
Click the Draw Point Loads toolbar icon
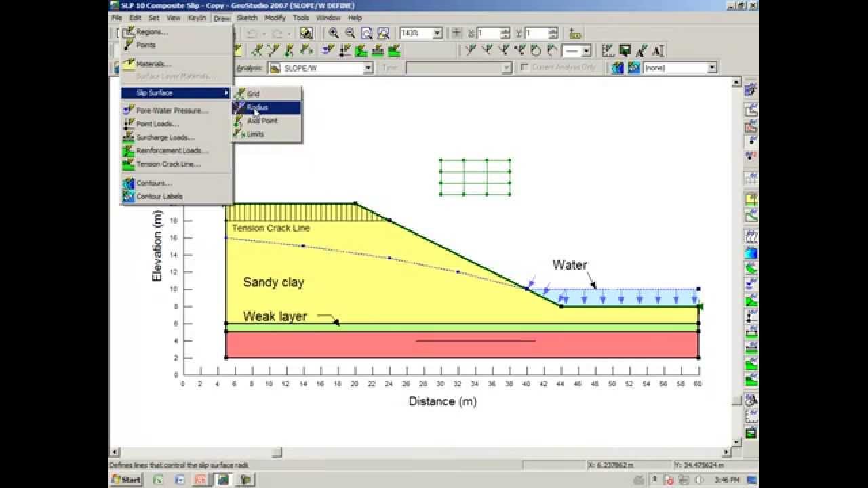tap(344, 51)
